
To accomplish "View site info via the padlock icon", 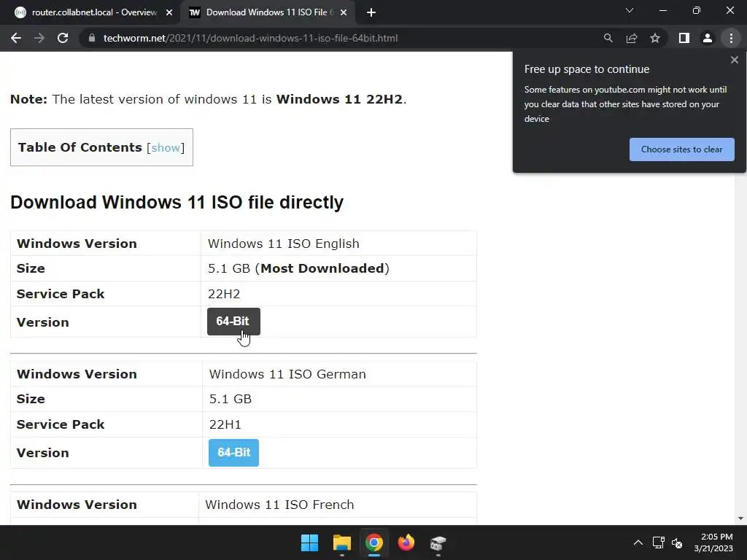I will (x=92, y=38).
